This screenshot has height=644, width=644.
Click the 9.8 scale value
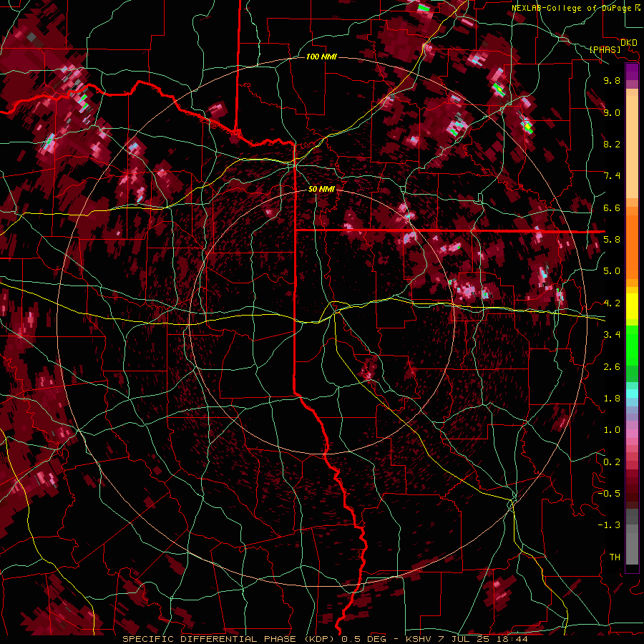coord(612,80)
